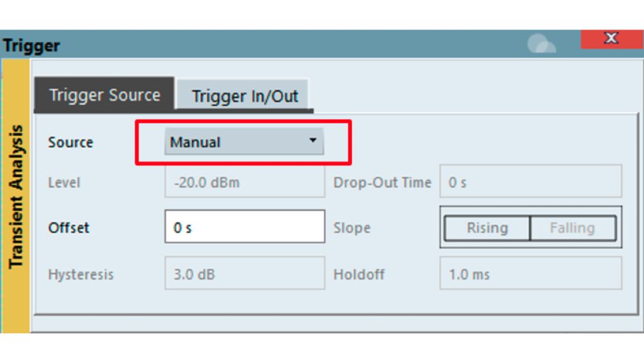Select Falling slope for the trigger

[571, 228]
